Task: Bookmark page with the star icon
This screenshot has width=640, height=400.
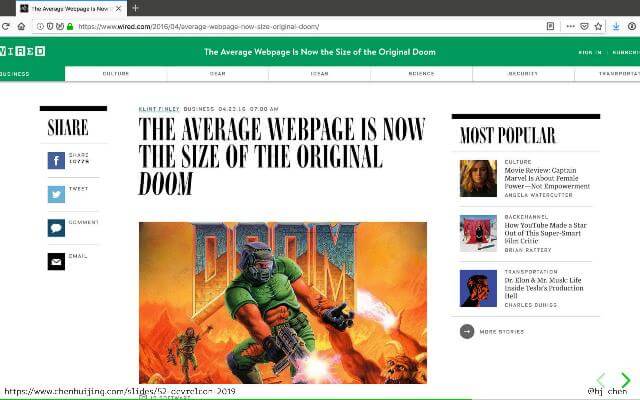Action: [x=598, y=27]
